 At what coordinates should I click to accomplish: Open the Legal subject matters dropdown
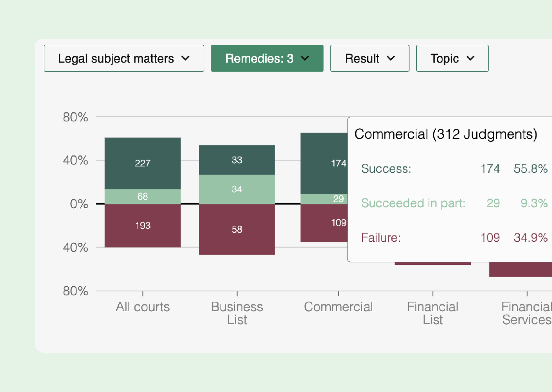tap(124, 58)
